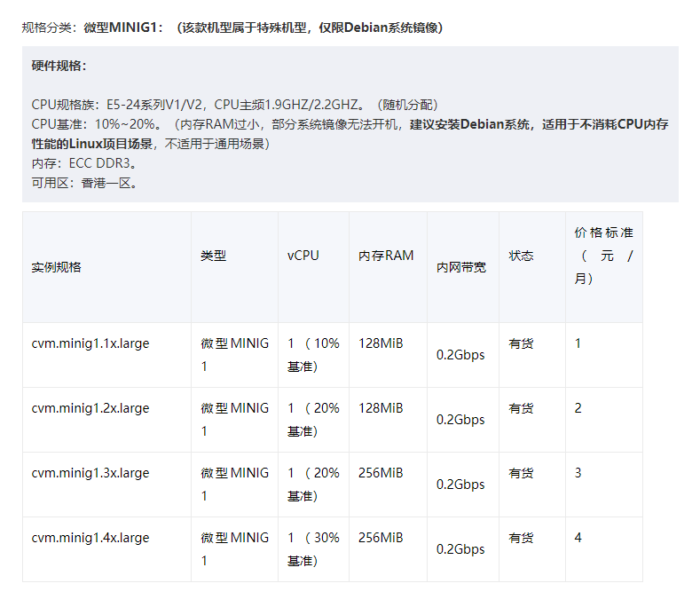
Task: Click the 1（10%基准）vCPU cell
Action: [313, 355]
